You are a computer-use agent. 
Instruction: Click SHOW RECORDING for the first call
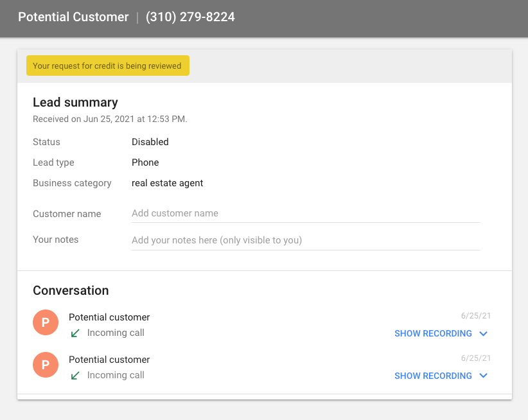pyautogui.click(x=433, y=334)
